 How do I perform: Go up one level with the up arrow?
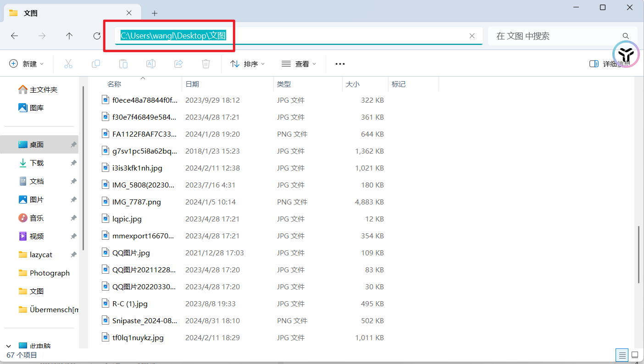pos(69,36)
